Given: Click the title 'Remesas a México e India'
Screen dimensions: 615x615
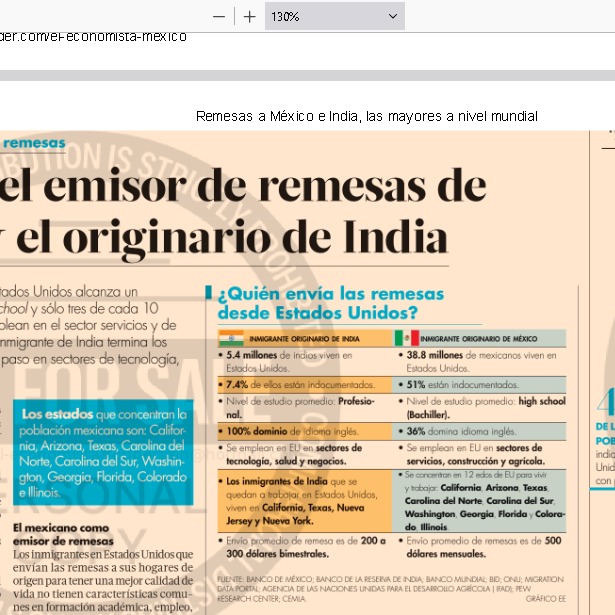Looking at the screenshot, I should pyautogui.click(x=278, y=116).
